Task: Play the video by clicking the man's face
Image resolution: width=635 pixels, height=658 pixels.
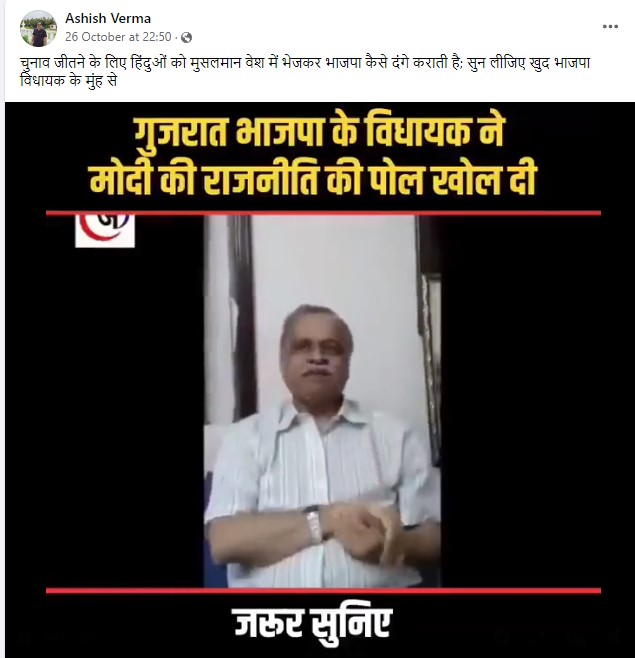Action: coord(318,350)
